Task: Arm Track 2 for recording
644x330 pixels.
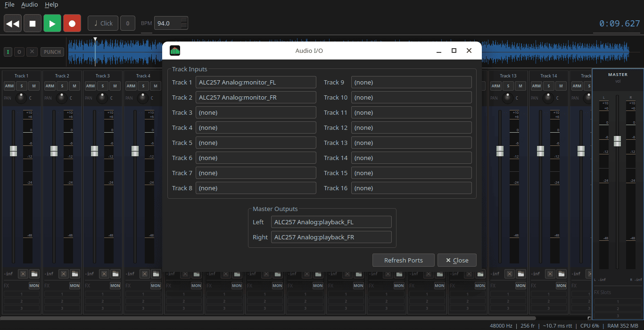Action: [50, 86]
